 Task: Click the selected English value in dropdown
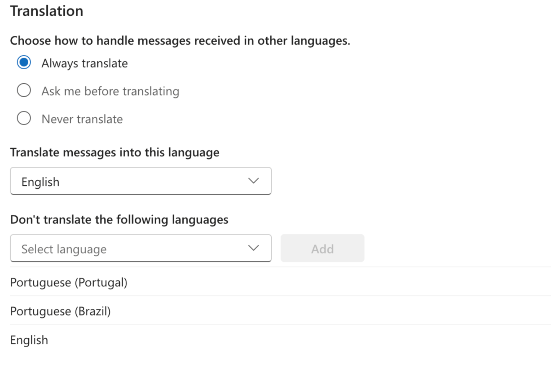pyautogui.click(x=40, y=182)
